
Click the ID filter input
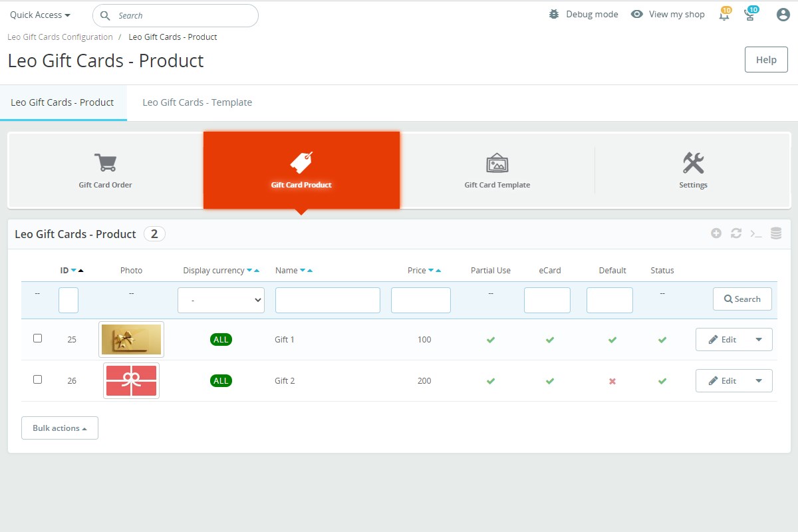click(x=68, y=300)
